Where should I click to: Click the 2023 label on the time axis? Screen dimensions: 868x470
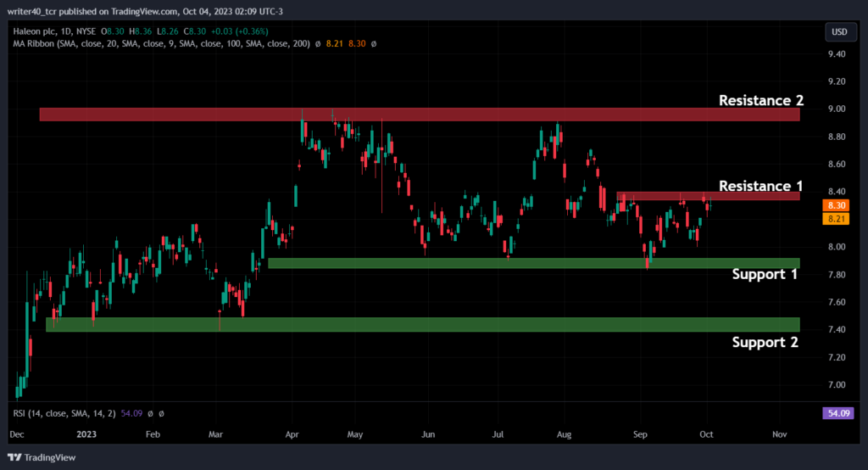tap(86, 434)
